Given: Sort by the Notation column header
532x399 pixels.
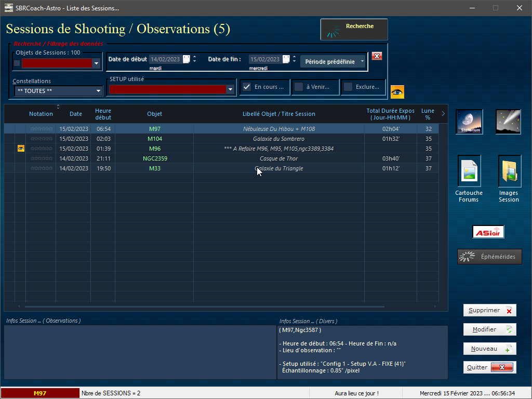Looking at the screenshot, I should pos(41,114).
